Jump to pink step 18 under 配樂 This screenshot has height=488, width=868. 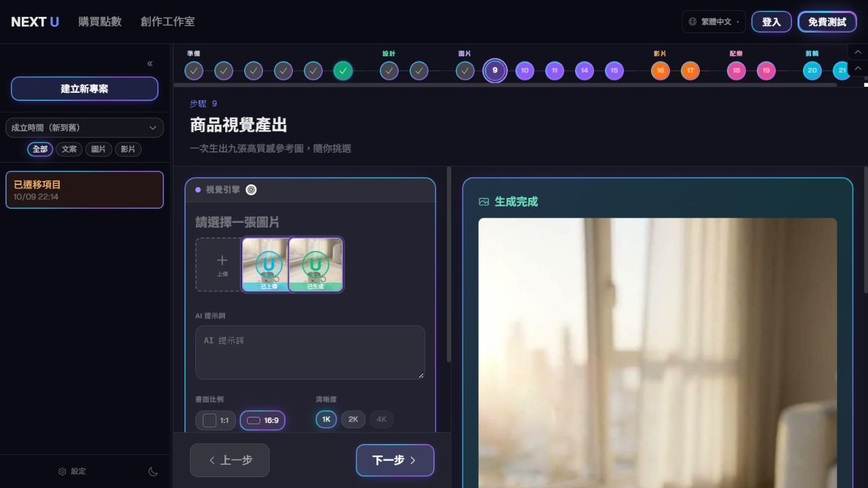click(x=736, y=70)
